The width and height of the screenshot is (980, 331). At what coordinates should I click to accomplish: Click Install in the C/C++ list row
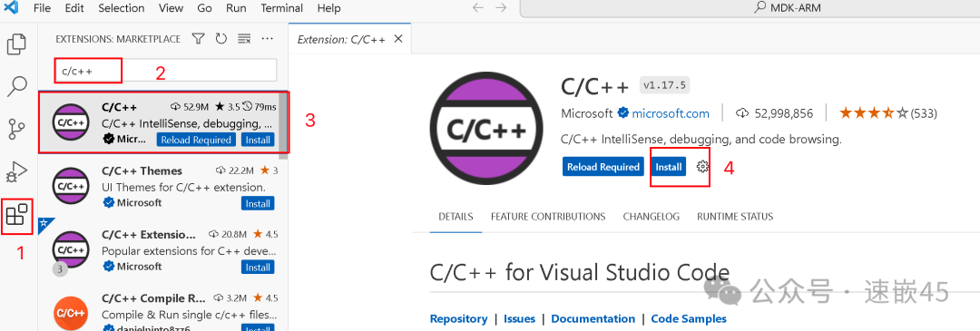point(258,140)
